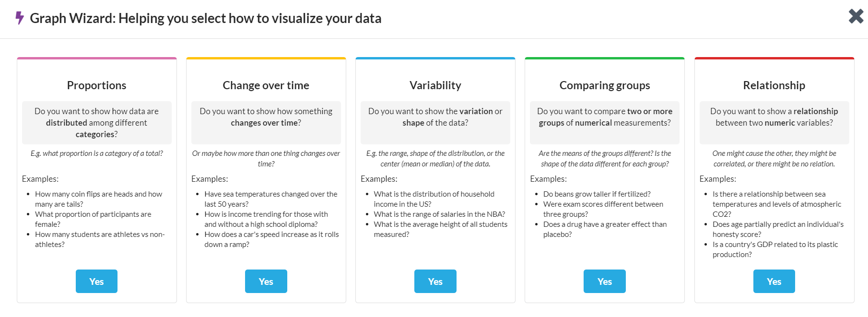Click the yellow bar on Change over time
Image resolution: width=868 pixels, height=317 pixels.
tap(266, 59)
